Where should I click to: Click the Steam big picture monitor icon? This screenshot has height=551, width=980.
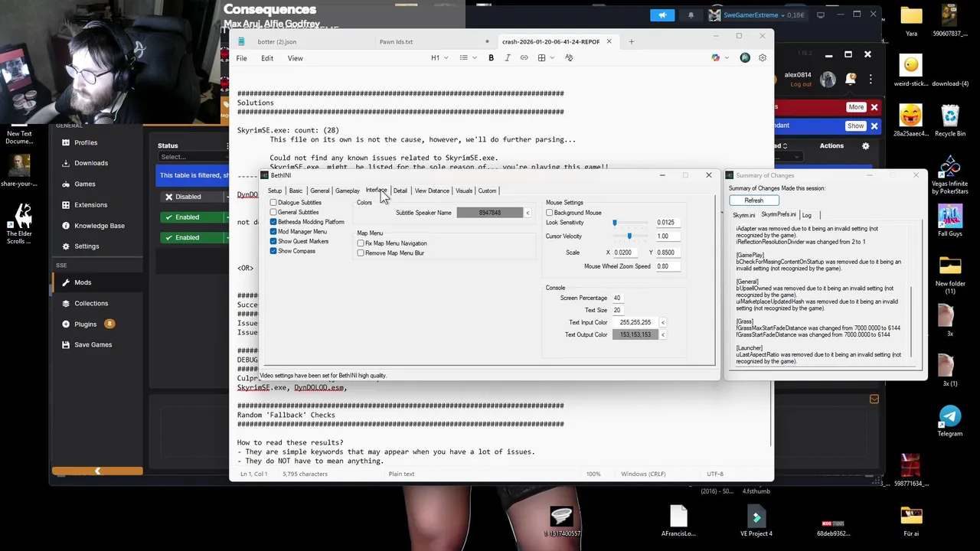pyautogui.click(x=821, y=15)
